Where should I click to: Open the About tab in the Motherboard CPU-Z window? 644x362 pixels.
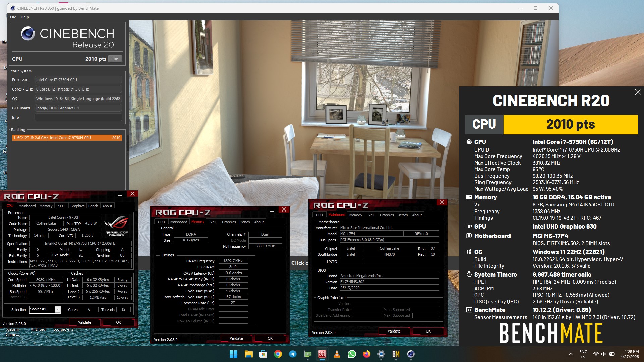click(417, 215)
